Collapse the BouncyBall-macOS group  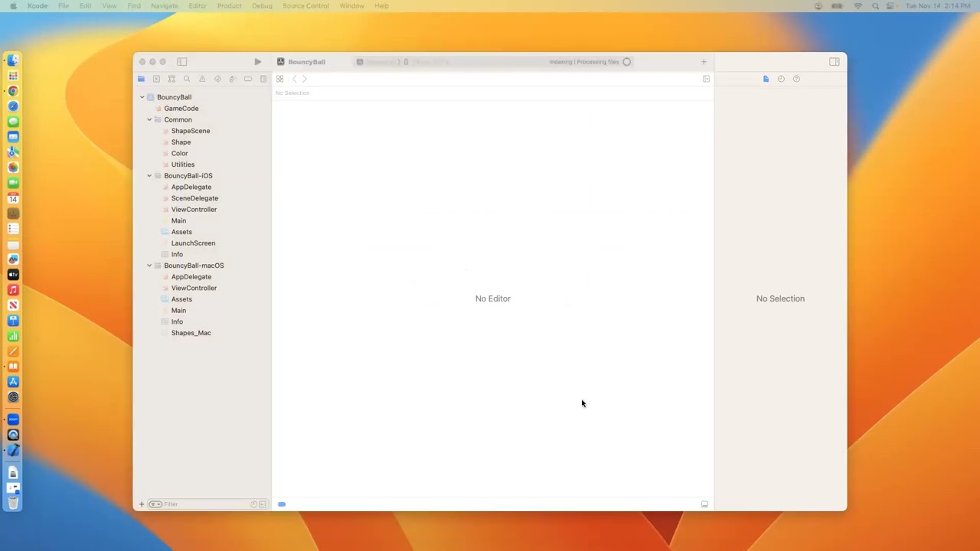(149, 266)
